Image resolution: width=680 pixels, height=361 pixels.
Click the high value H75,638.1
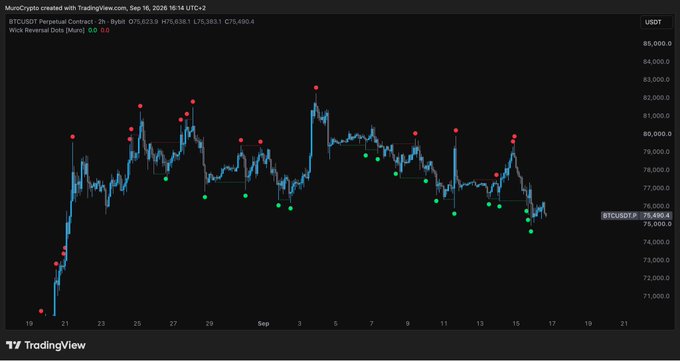177,21
